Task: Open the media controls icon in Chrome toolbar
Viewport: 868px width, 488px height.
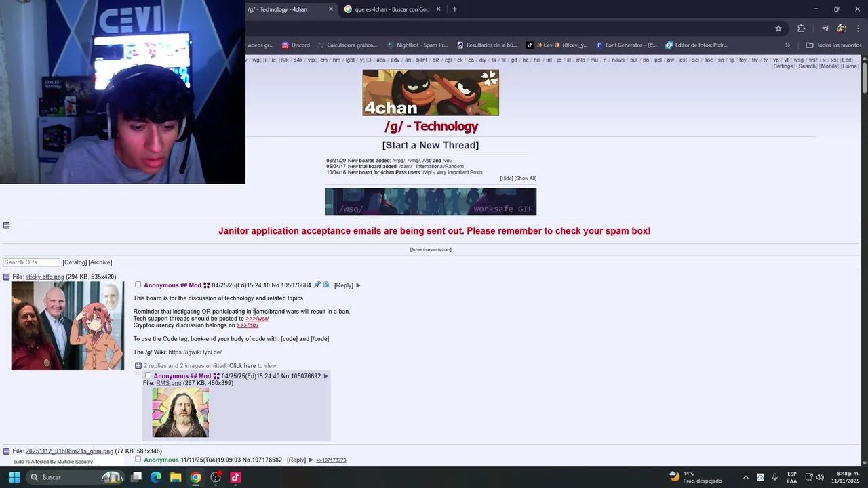Action: pos(825,28)
